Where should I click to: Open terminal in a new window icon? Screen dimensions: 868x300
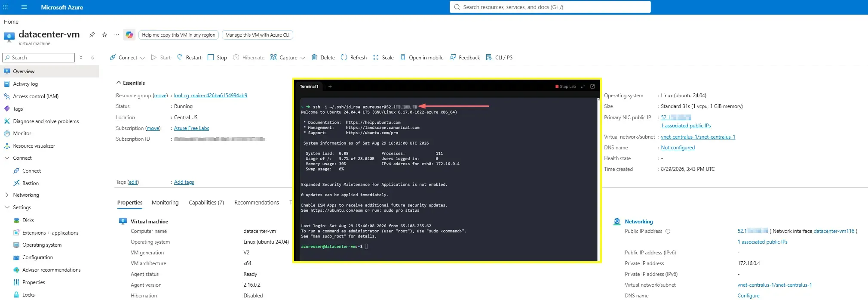592,87
